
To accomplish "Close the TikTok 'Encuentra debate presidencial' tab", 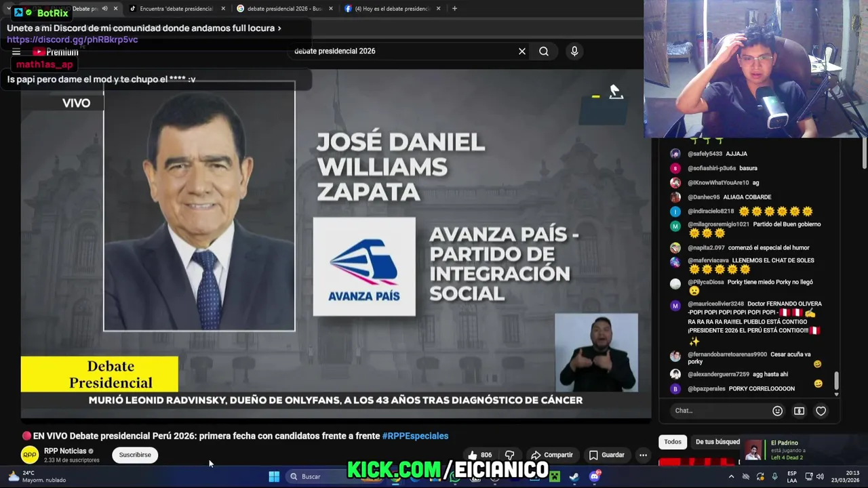I will point(223,9).
